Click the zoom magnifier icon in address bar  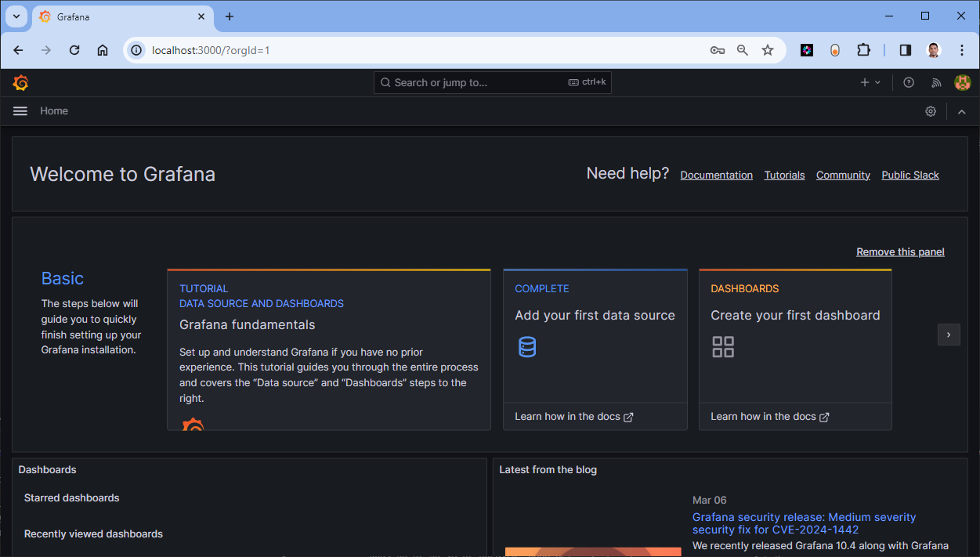(x=743, y=50)
